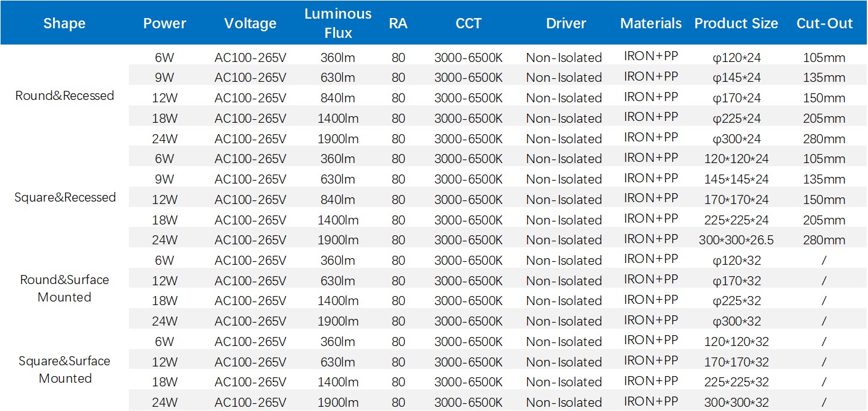Click a Non-Isolated driver cell

pos(565,57)
